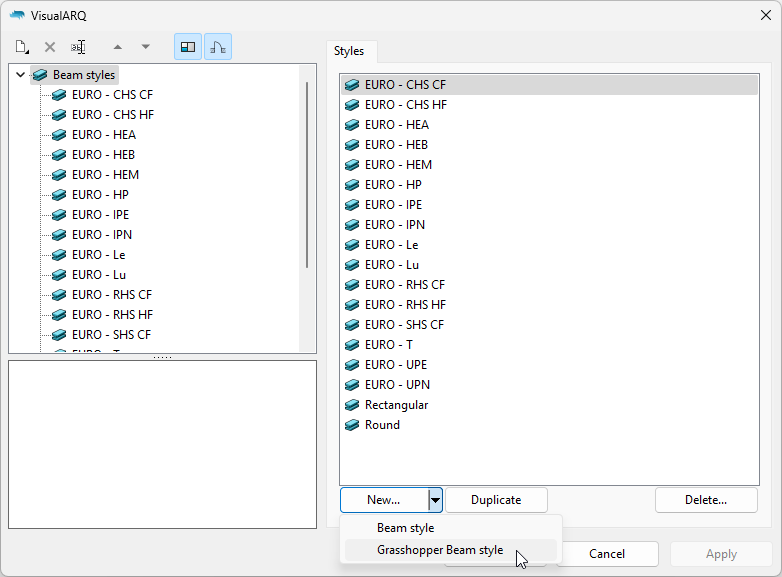
Task: Open the New button dropdown arrow
Action: 435,500
